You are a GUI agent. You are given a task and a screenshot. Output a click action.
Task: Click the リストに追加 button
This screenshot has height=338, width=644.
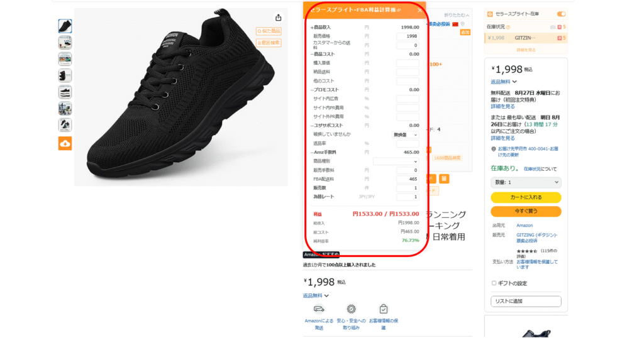coord(526,301)
